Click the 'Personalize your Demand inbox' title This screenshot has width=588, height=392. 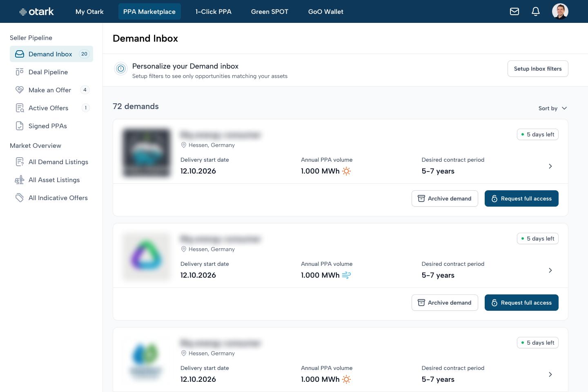tap(185, 66)
